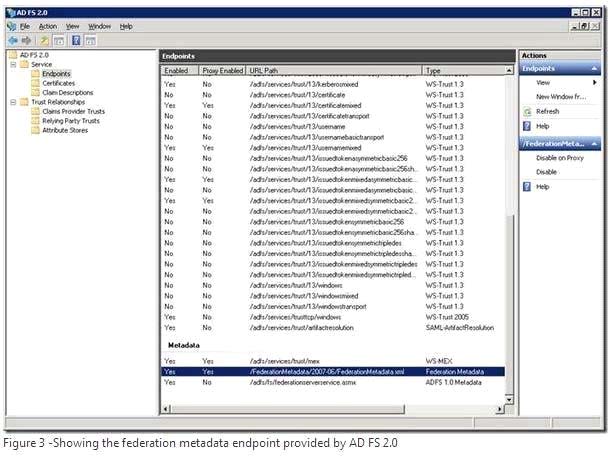Click the vertical scrollbar up arrow
Image resolution: width=612 pixels, height=456 pixels.
(x=509, y=70)
